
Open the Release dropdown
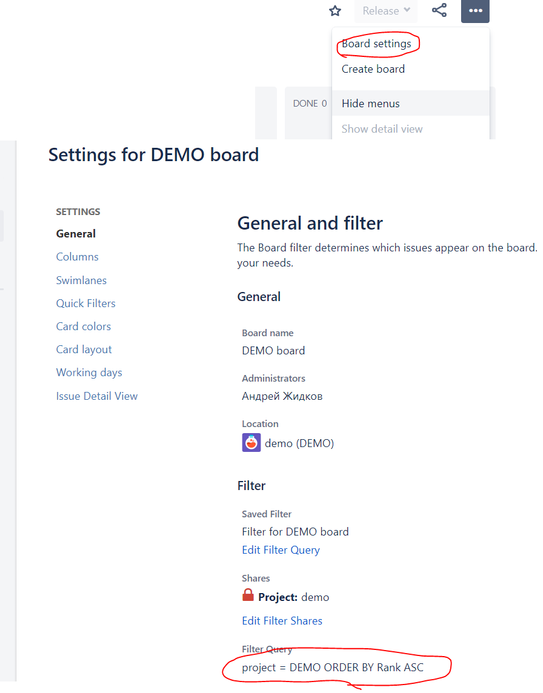[x=386, y=11]
